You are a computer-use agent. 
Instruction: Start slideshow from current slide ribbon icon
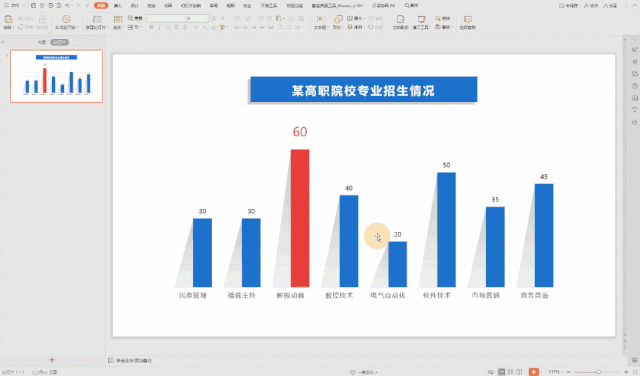click(66, 19)
